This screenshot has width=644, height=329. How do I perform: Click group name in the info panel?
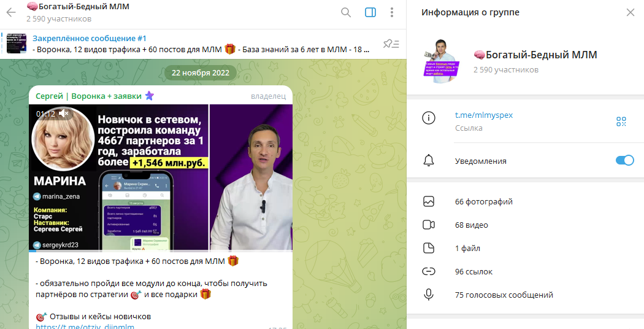tap(535, 55)
